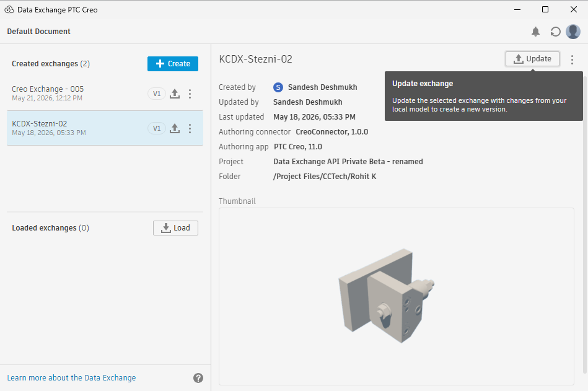588x391 pixels.
Task: Click the Loaded exchanges (0) heading
Action: click(x=50, y=228)
